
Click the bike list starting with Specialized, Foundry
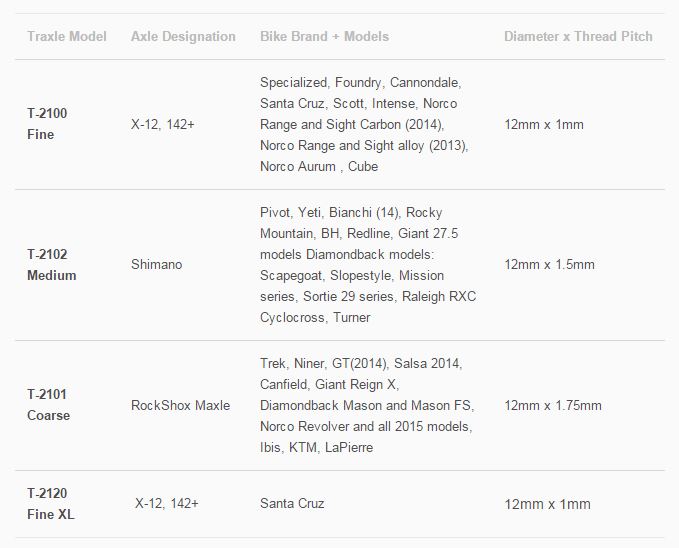pyautogui.click(x=364, y=124)
